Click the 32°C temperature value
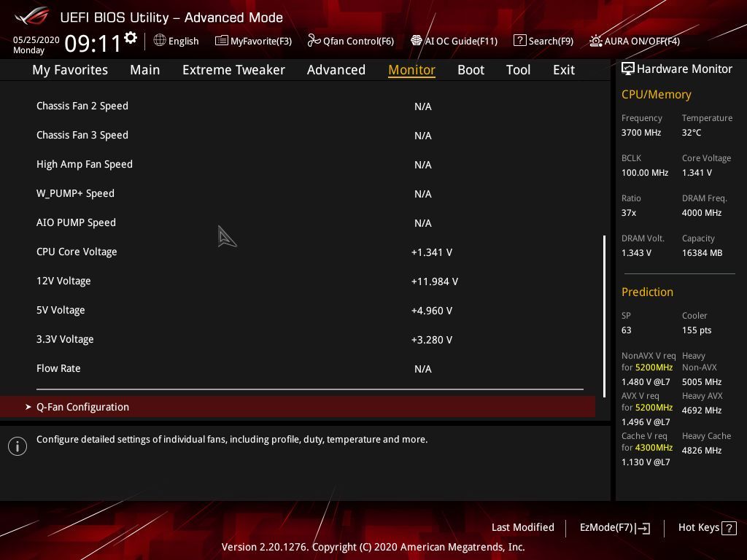 [692, 133]
